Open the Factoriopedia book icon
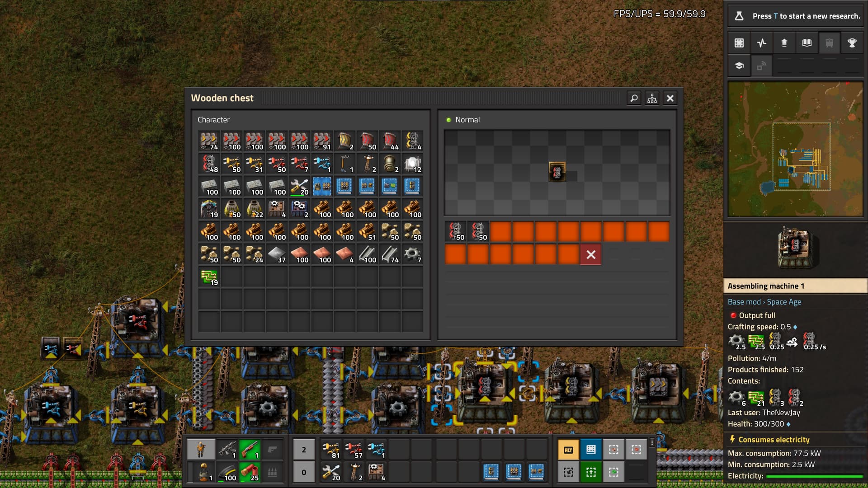Viewport: 868px width, 488px height. (807, 43)
